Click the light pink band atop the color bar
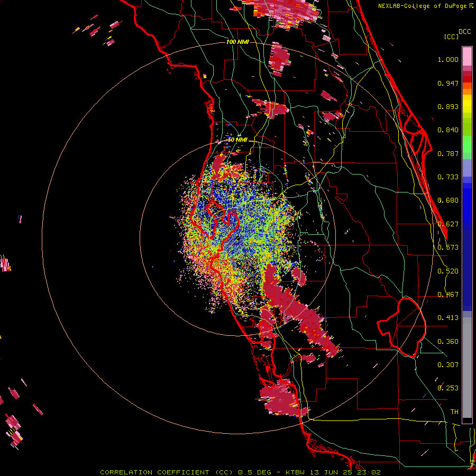The height and width of the screenshot is (476, 476). [x=467, y=57]
